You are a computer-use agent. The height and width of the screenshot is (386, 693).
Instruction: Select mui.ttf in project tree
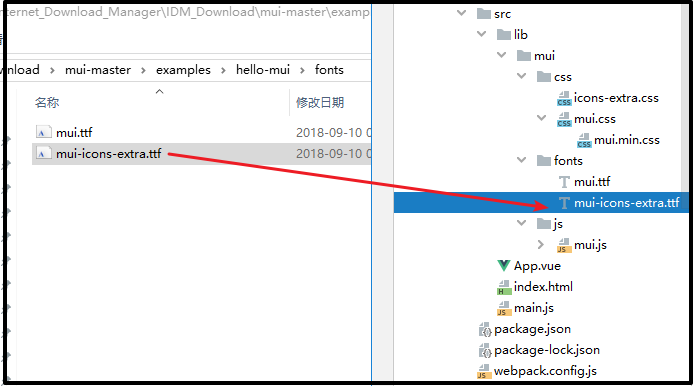[x=592, y=182]
